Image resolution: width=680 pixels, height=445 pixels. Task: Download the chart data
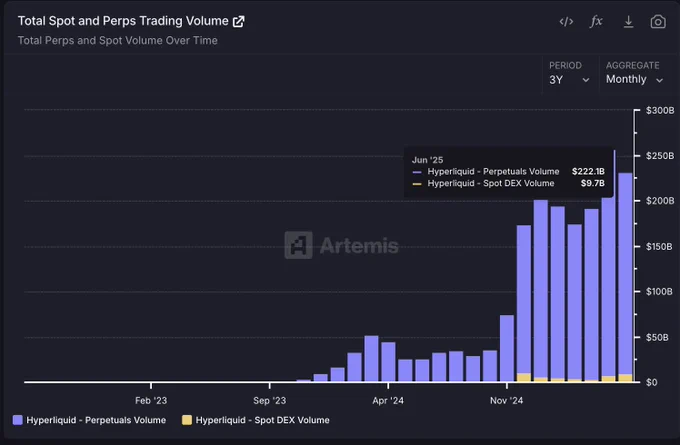click(x=628, y=22)
